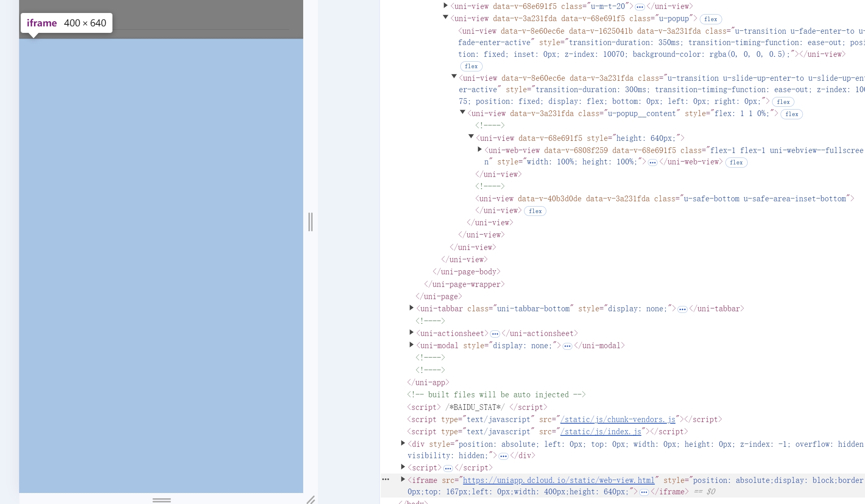The image size is (865, 504).
Task: Expand the hidden absolute-position div node
Action: pos(403,443)
